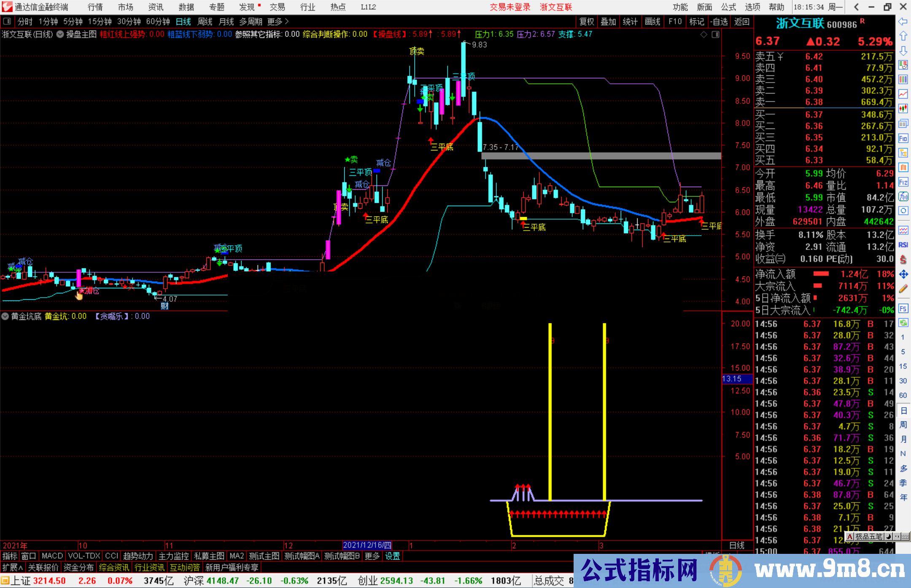
Task: Toggle chart pane layout icon near top right
Action: [715, 35]
